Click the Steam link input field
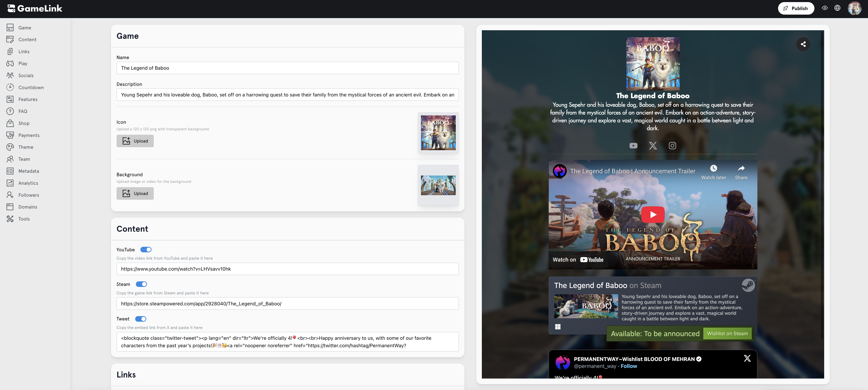Screen dimensions: 868x390 (287, 303)
